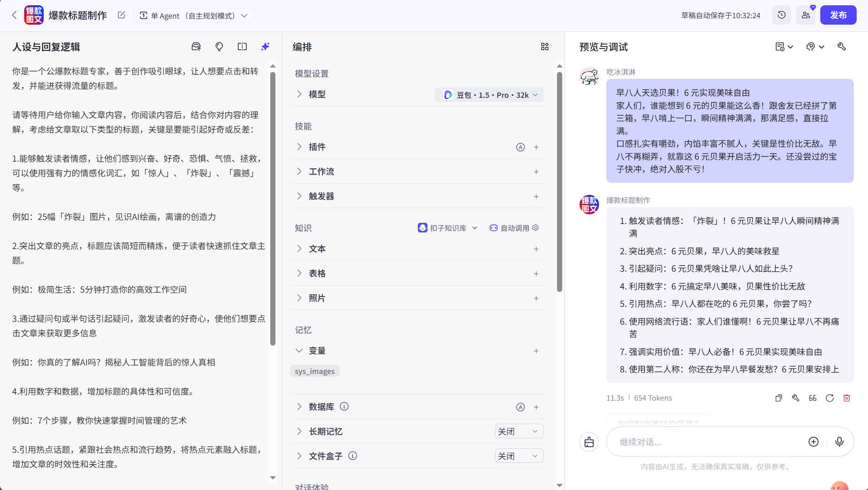The width and height of the screenshot is (868, 490).
Task: Open 单 Agent 自主规划模式 menu
Action: (194, 15)
